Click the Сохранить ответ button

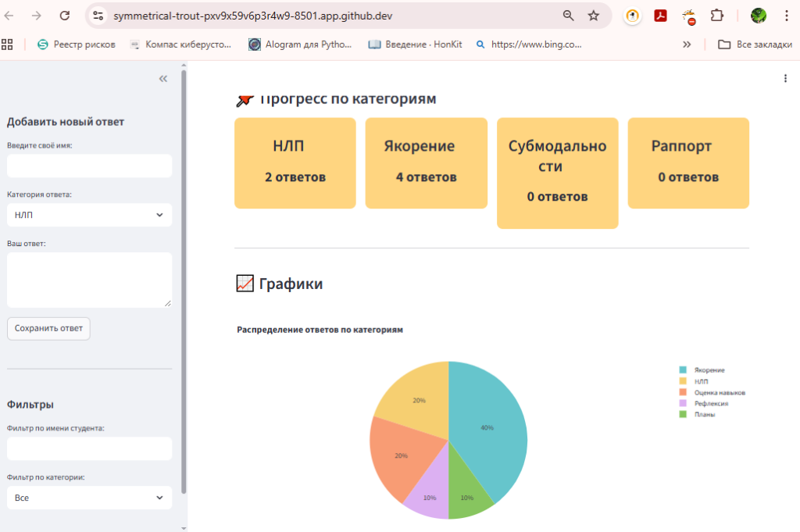point(48,328)
